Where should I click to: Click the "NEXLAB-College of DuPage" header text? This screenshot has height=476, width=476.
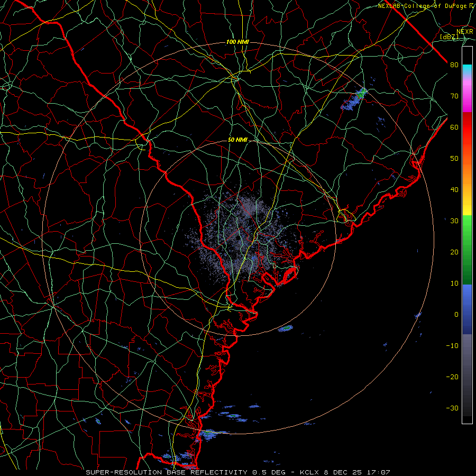[423, 6]
